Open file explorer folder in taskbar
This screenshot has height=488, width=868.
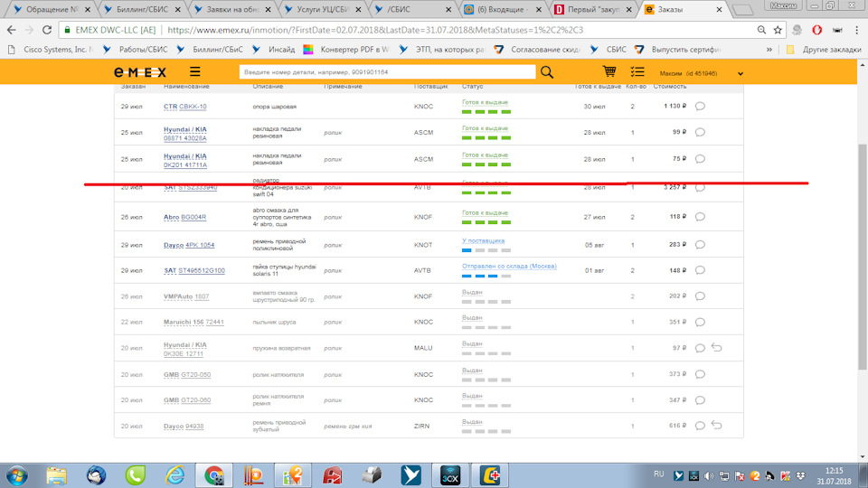pyautogui.click(x=56, y=476)
